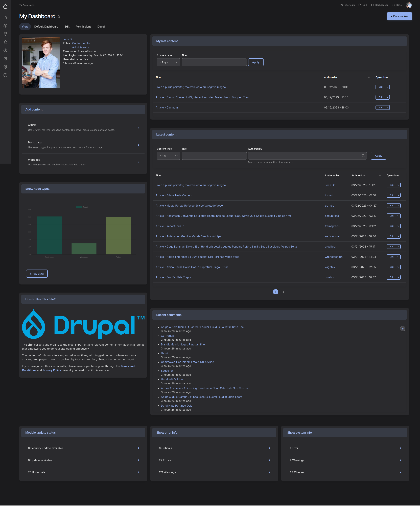Screen dimensions: 420x506
Task: Open the Structure layers icon in sidebar
Action: [x=5, y=26]
